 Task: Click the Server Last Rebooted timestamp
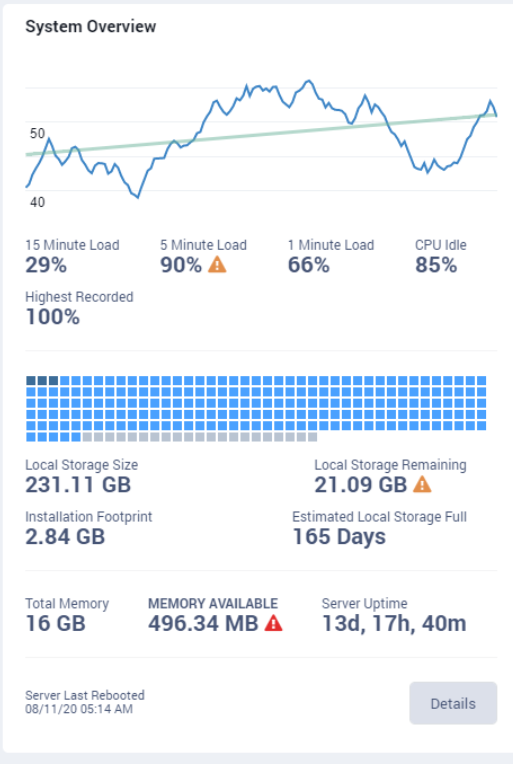pos(79,709)
